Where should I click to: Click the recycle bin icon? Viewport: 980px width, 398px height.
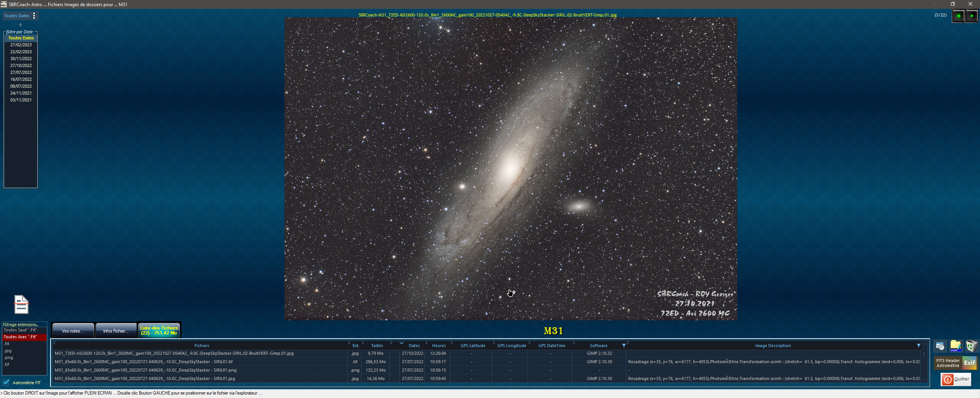[971, 346]
